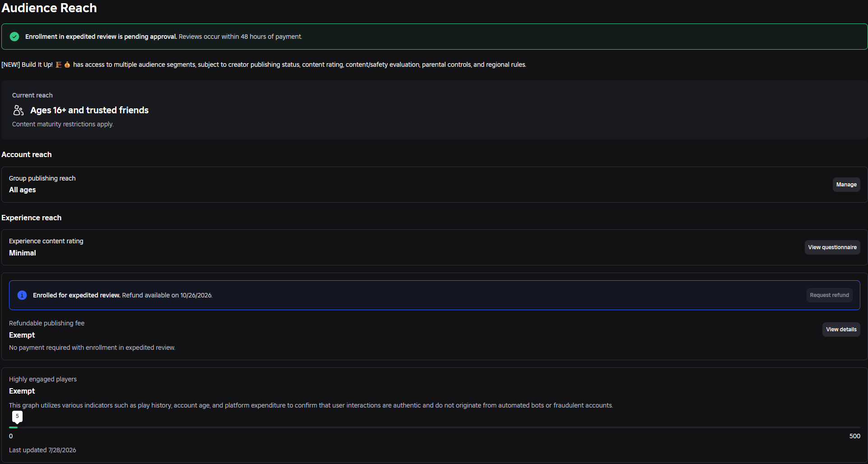Open Manage for group publishing reach

(x=846, y=185)
